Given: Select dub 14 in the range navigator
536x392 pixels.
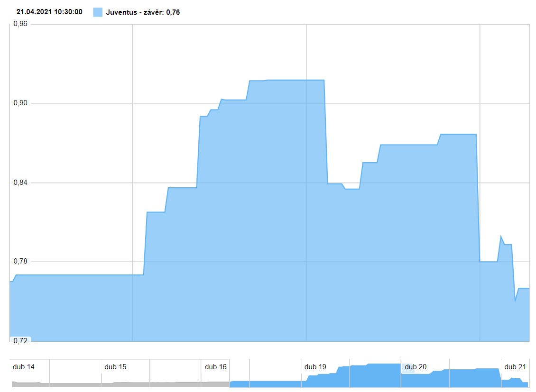Looking at the screenshot, I should [24, 367].
